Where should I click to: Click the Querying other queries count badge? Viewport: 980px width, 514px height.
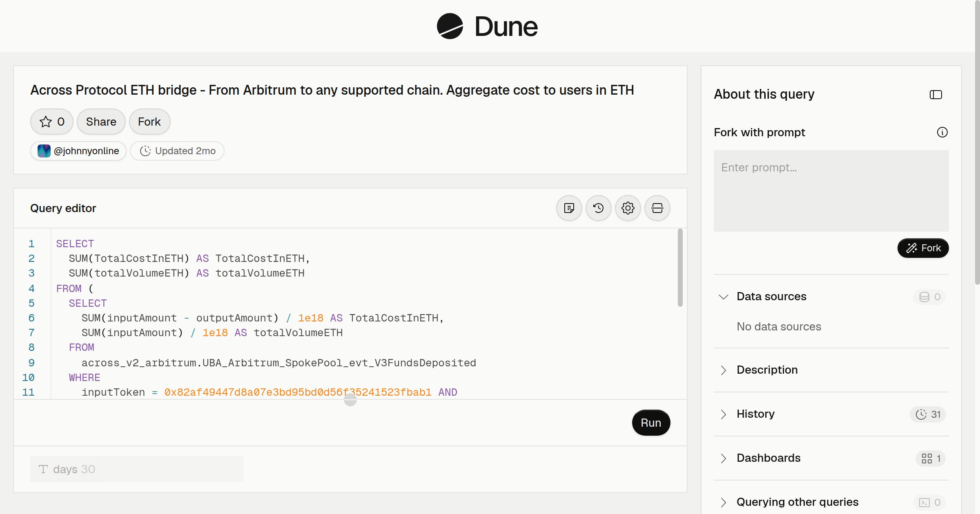[930, 502]
